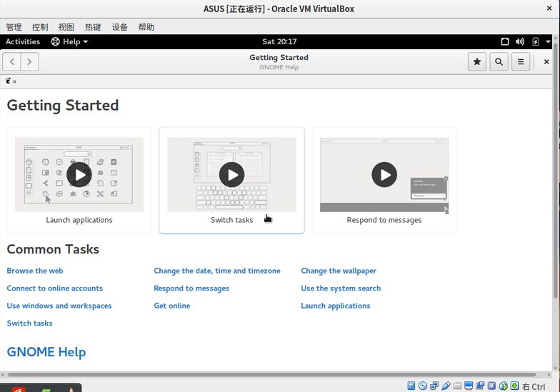Open the Browse the web link
The image size is (560, 392).
coord(35,271)
